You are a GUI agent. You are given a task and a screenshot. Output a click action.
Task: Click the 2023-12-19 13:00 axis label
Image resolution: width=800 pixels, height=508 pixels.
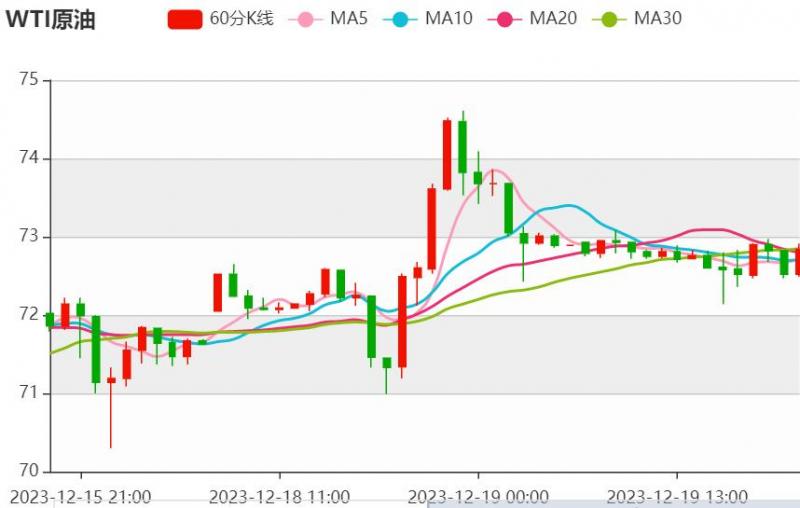[677, 497]
